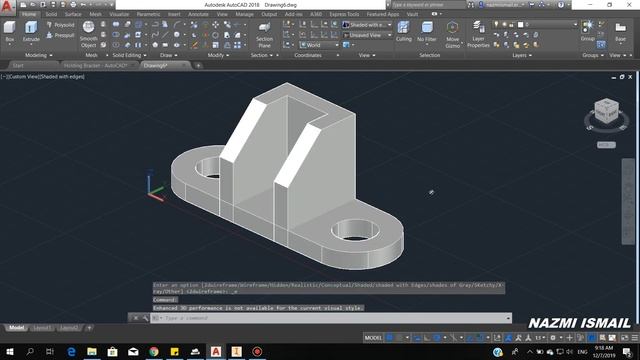
Task: Close the command line with the X button
Action: (x=136, y=318)
